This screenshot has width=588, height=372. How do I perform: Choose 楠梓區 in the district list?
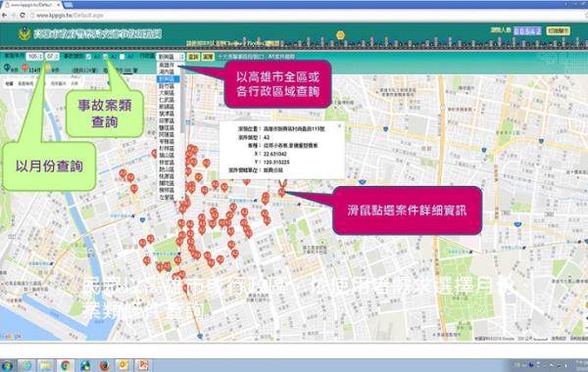[168, 190]
